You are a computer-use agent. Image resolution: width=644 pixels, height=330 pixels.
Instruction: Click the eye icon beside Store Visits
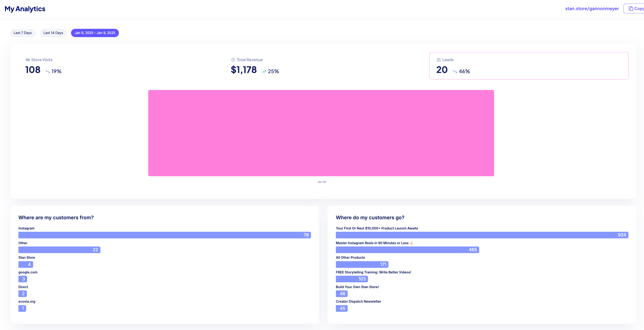coord(28,60)
